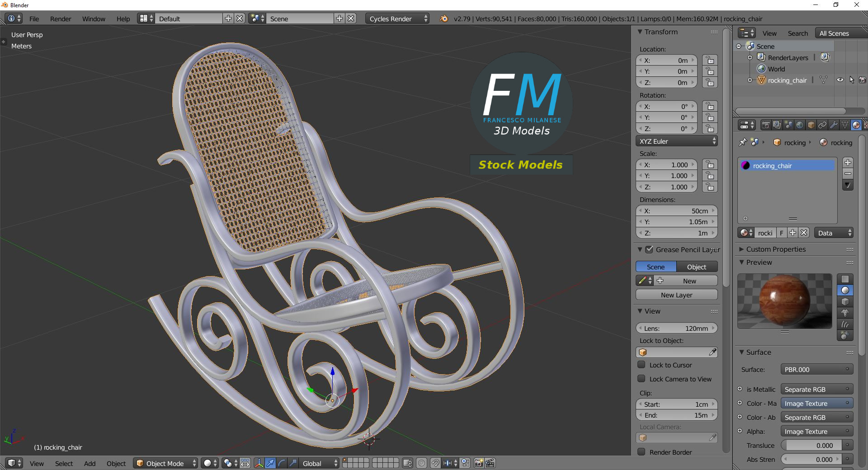Open the Render properties camera tab

(x=765, y=125)
